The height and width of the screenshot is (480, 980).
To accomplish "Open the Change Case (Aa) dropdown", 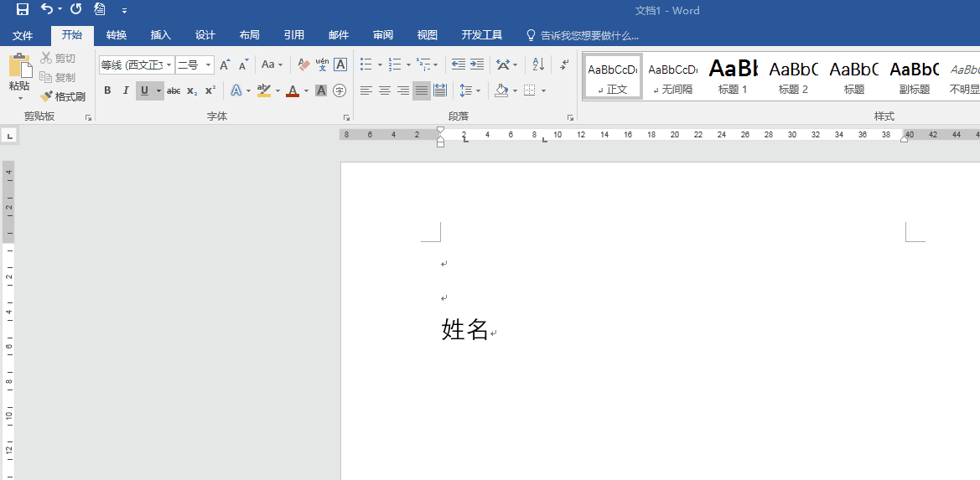I will pos(272,65).
